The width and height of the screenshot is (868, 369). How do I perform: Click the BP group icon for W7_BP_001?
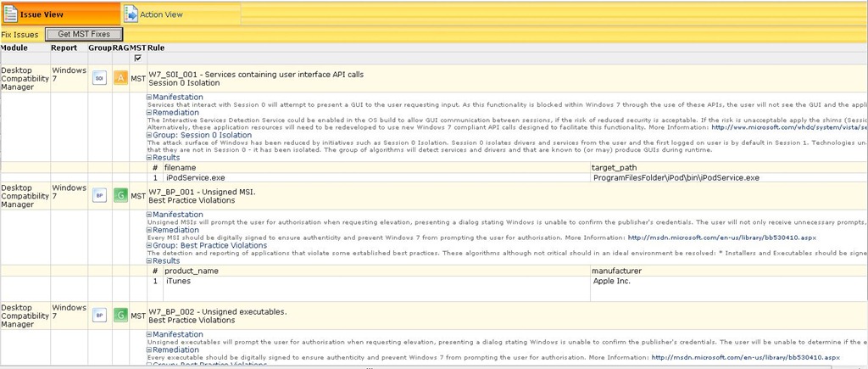(x=99, y=196)
